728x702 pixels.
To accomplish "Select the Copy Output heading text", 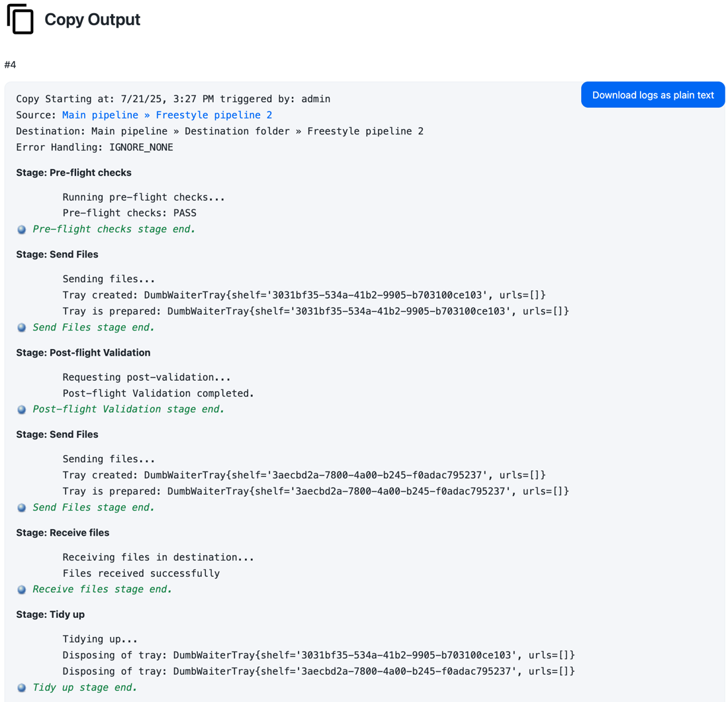I will click(93, 19).
